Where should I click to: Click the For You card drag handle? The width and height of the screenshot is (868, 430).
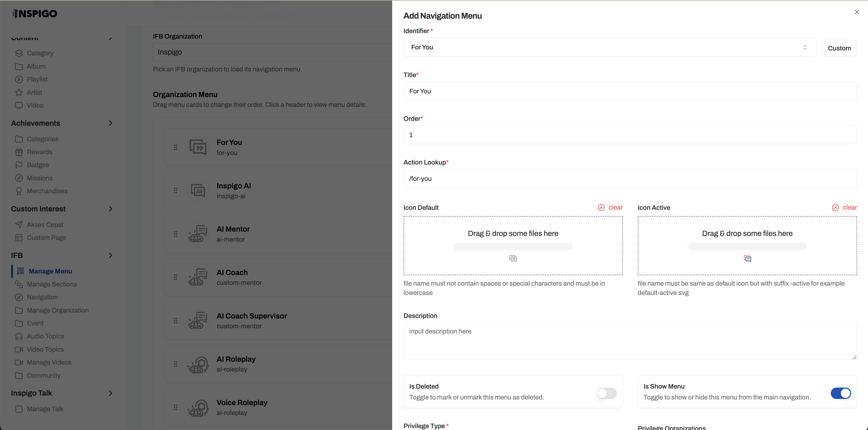coord(176,147)
